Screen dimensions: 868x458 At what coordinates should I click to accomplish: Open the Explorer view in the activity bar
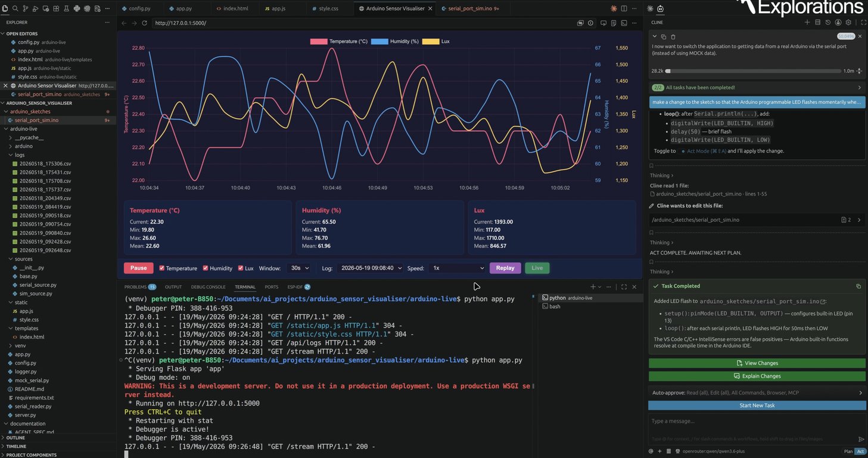5,9
